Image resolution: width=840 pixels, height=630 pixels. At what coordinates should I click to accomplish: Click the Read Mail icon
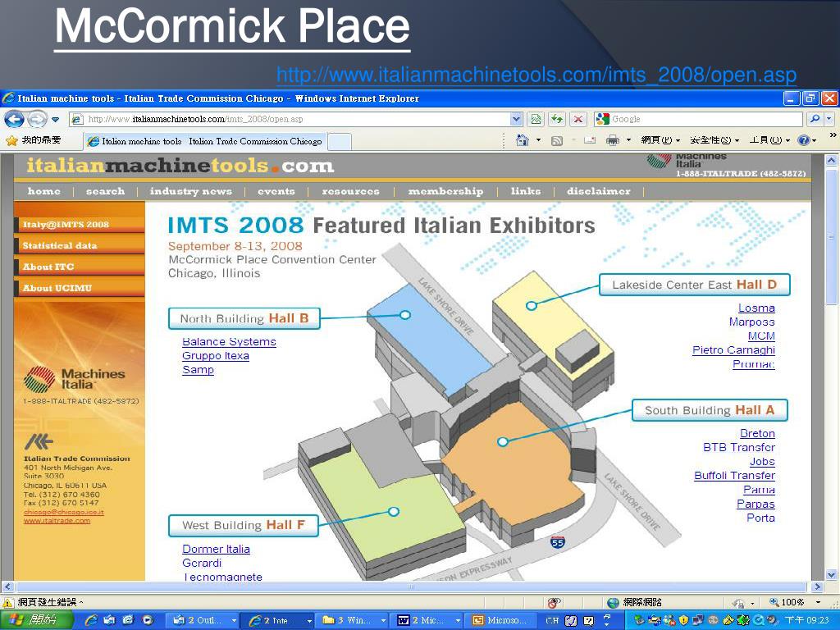tap(590, 140)
